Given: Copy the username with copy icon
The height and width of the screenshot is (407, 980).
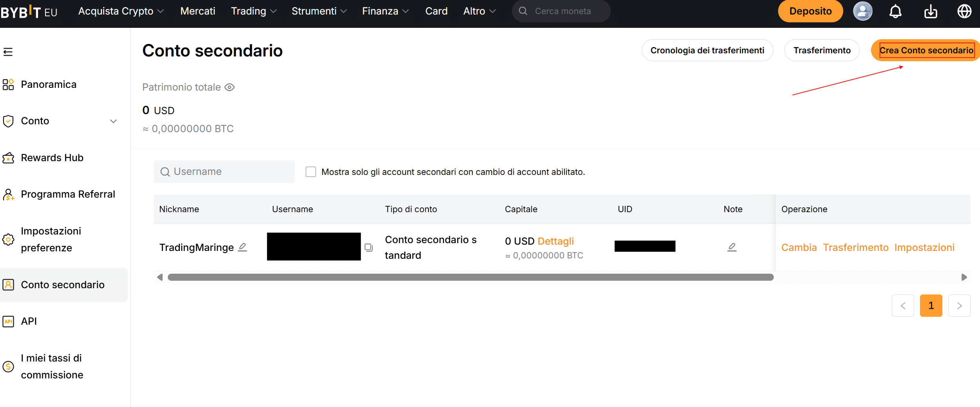Looking at the screenshot, I should point(368,247).
